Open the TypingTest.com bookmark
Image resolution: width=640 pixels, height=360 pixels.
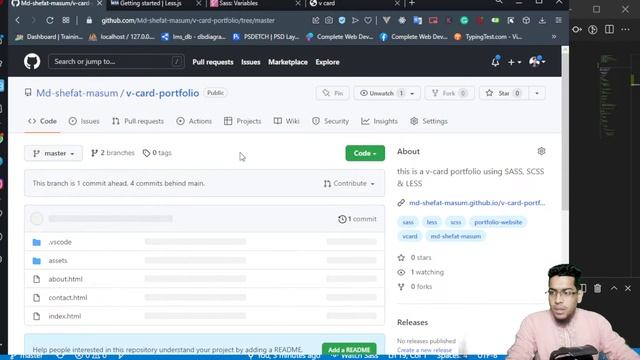click(488, 37)
